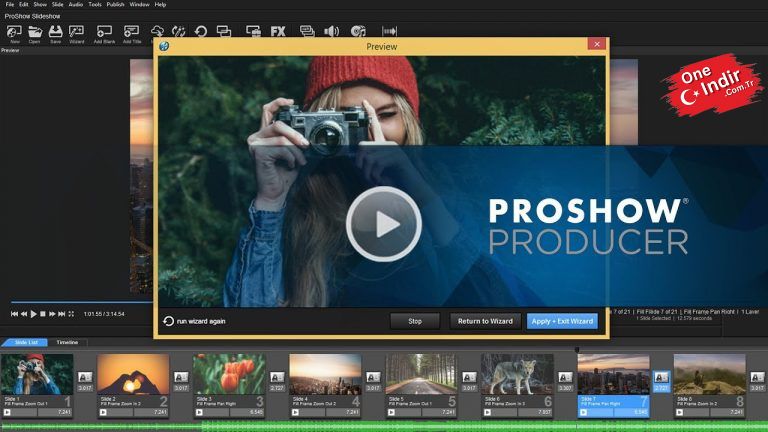Click Return to Wizard button
This screenshot has height=432, width=768.
coord(485,321)
